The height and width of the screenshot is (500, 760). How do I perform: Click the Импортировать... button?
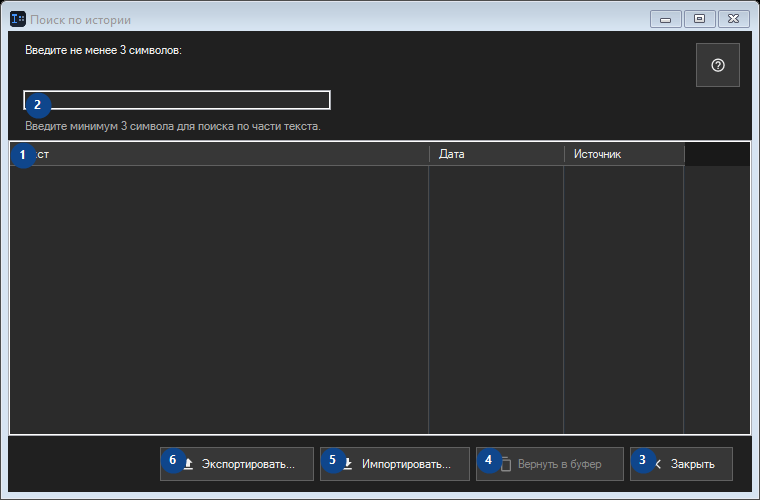click(395, 464)
